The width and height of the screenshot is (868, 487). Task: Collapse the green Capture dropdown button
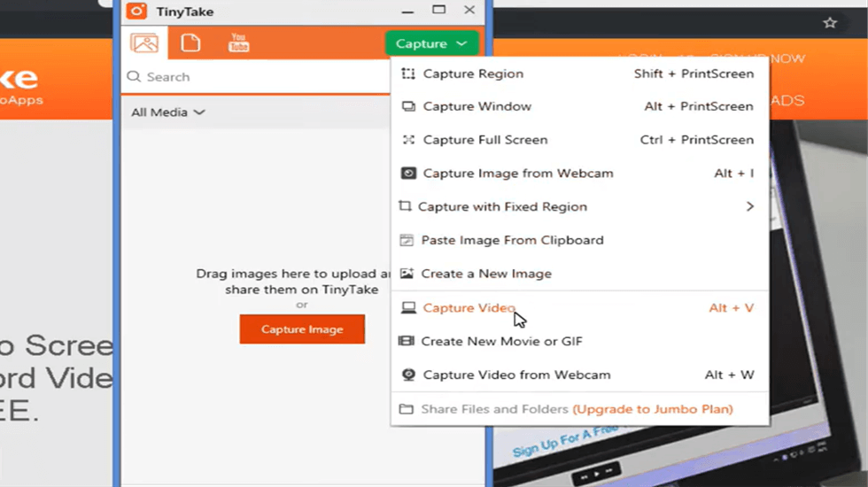pyautogui.click(x=431, y=43)
